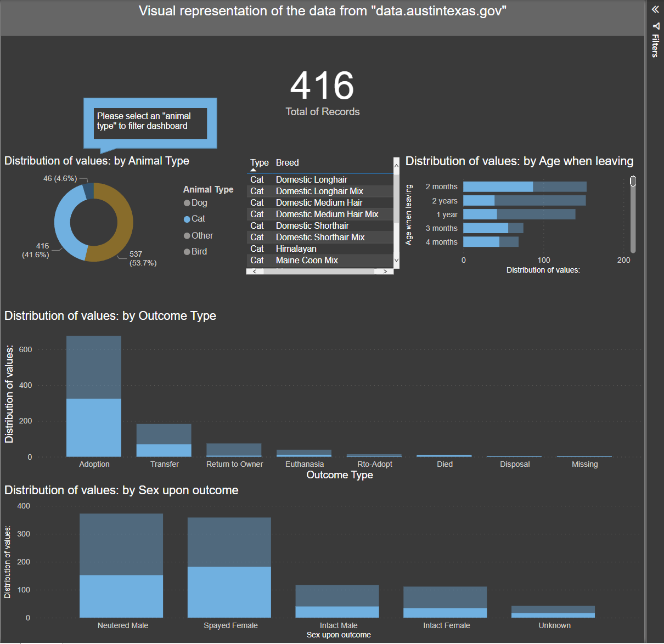
Task: Select the Domestic Longhair row in the breed table
Action: [x=311, y=179]
